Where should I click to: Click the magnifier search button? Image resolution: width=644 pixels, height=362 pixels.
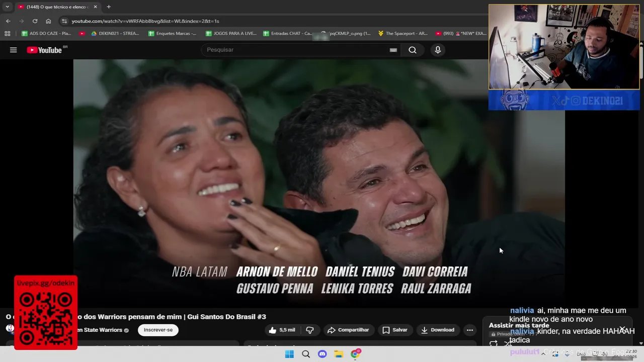coord(413,50)
